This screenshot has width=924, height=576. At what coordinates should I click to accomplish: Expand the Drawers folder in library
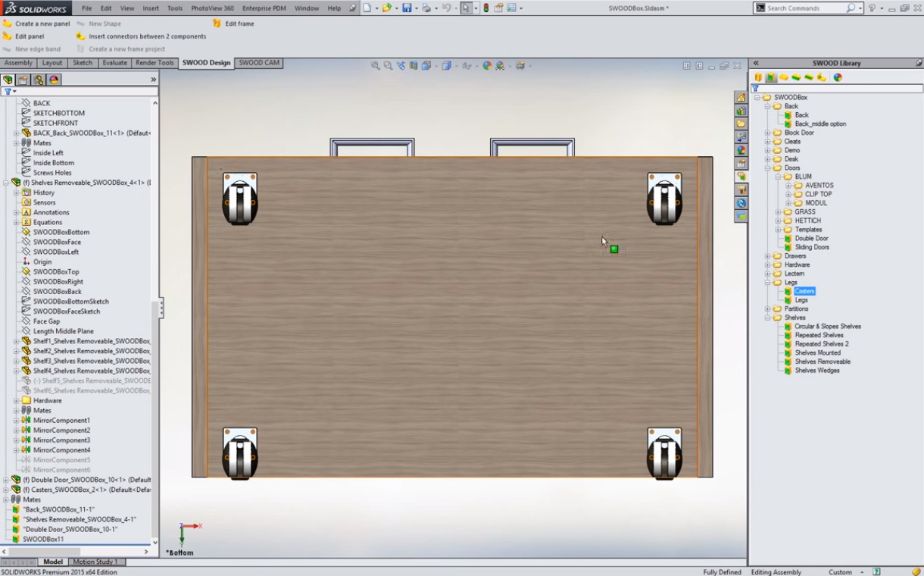(x=767, y=256)
